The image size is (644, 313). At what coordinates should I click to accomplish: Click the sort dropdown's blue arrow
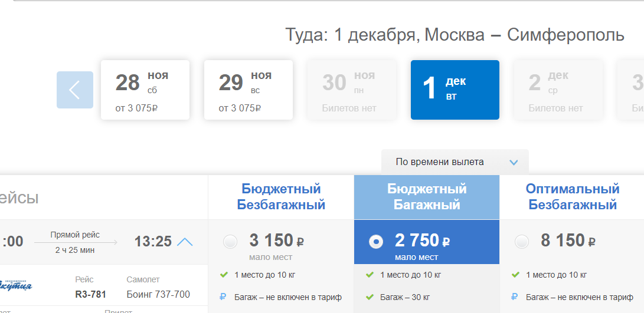(514, 163)
